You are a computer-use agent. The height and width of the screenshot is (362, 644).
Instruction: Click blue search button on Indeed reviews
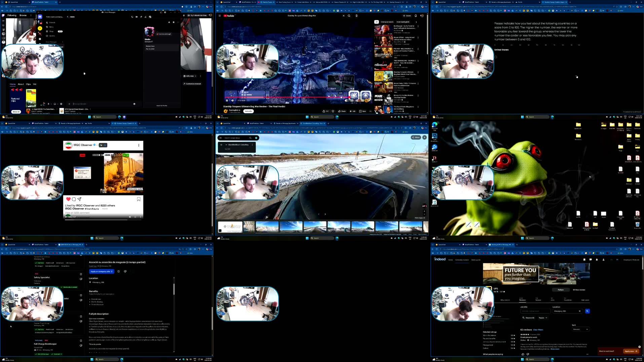(x=588, y=311)
